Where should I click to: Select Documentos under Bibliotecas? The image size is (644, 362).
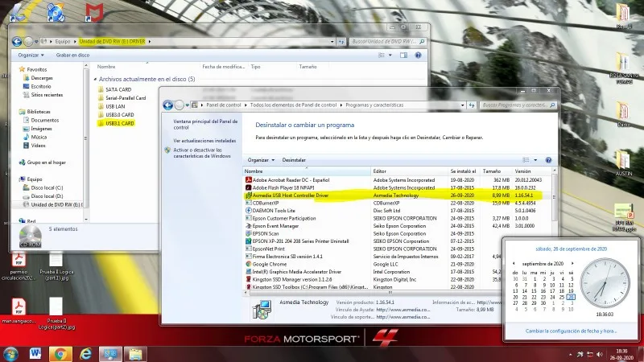(45, 120)
